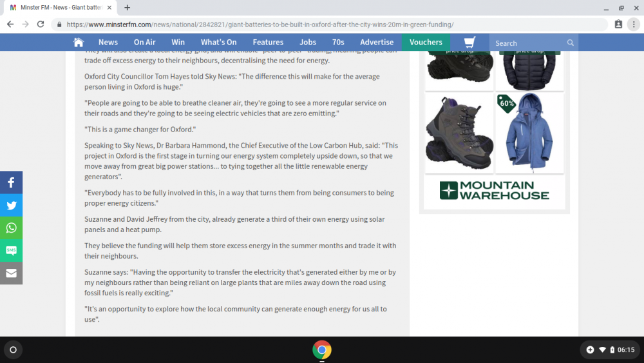Screen dimensions: 644x363
Task: Open the Features menu
Action: point(268,43)
